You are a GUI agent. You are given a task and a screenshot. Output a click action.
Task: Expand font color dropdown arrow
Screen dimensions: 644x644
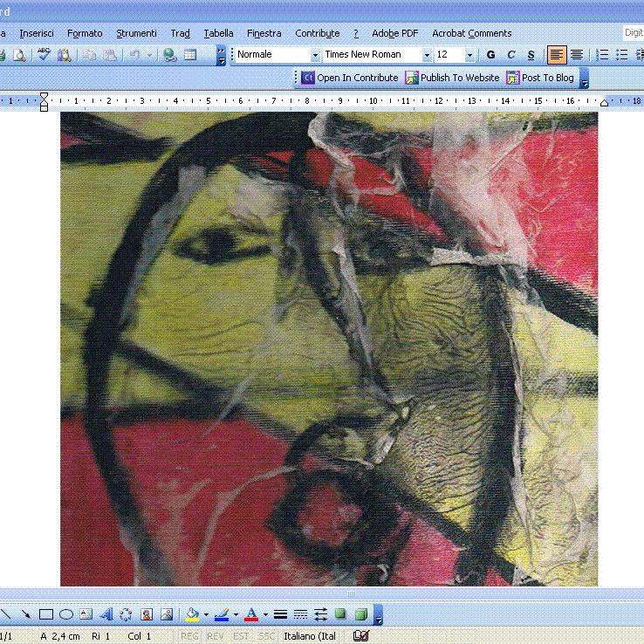click(x=265, y=615)
